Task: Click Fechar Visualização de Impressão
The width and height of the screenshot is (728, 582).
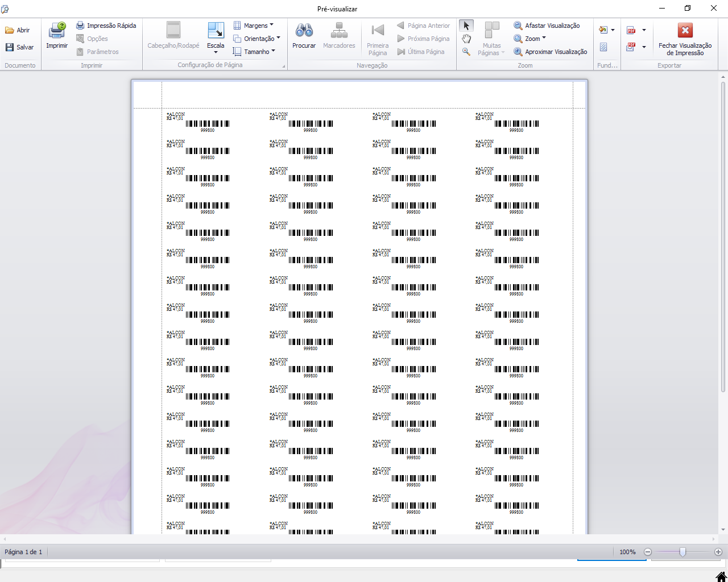Action: (685, 39)
